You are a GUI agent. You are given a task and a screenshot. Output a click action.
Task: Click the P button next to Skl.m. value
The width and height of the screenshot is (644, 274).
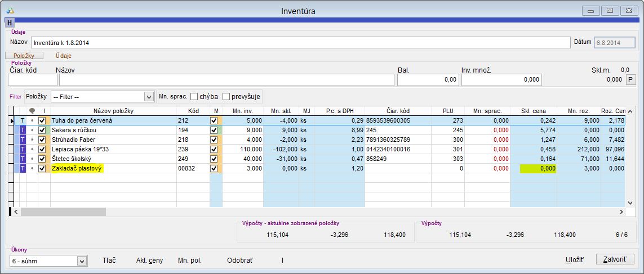[631, 80]
